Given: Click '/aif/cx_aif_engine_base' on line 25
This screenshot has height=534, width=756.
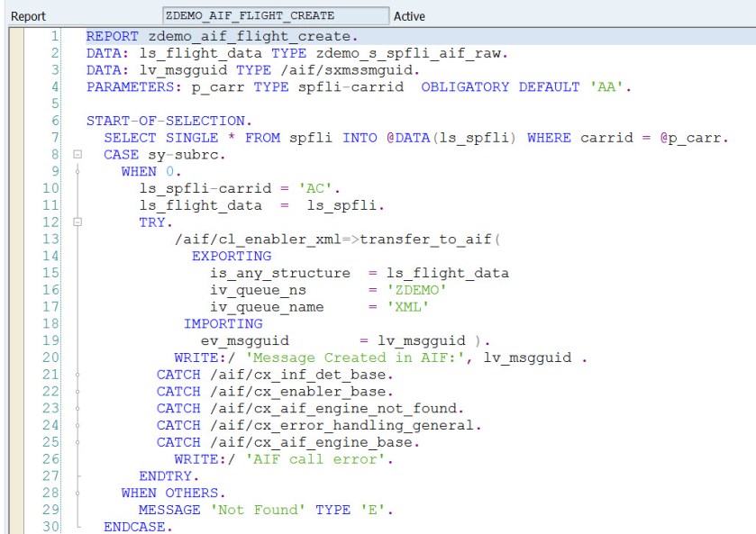Looking at the screenshot, I should (311, 442).
